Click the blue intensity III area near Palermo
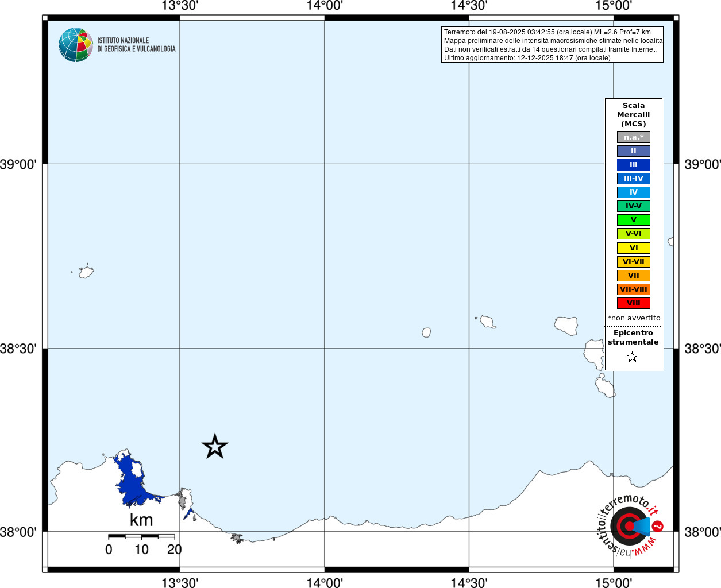The image size is (721, 588). [x=133, y=482]
